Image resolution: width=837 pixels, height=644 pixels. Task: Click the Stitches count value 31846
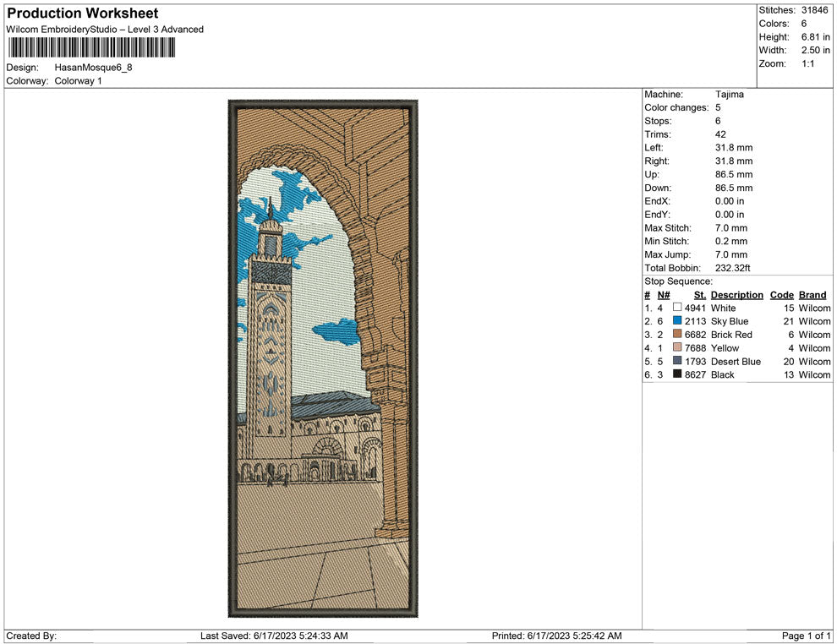click(x=816, y=10)
